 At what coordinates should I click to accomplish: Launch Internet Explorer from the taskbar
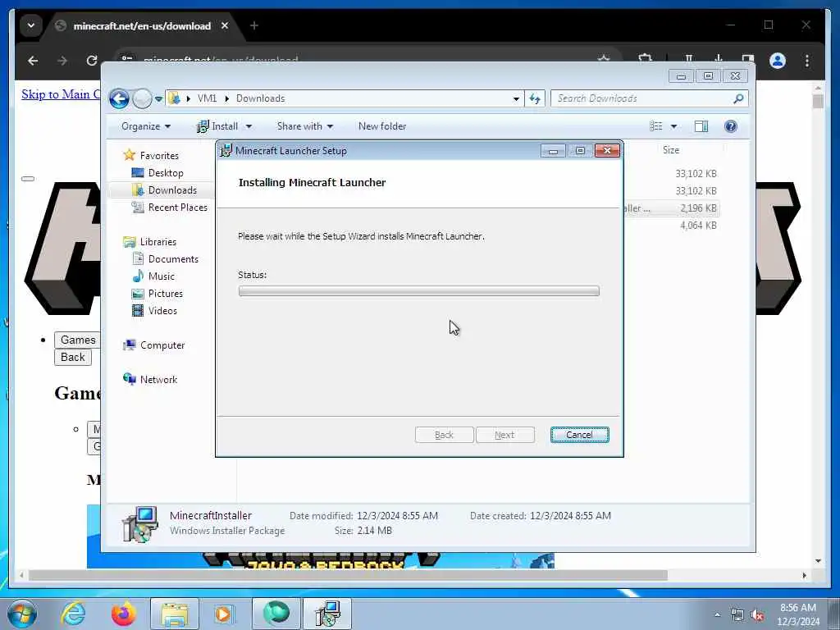pos(73,614)
